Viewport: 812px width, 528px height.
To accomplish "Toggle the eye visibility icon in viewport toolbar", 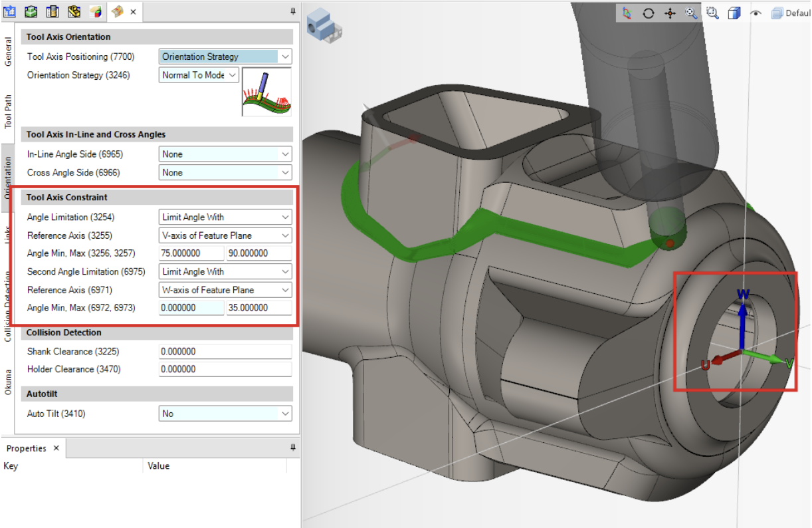I will tap(756, 13).
